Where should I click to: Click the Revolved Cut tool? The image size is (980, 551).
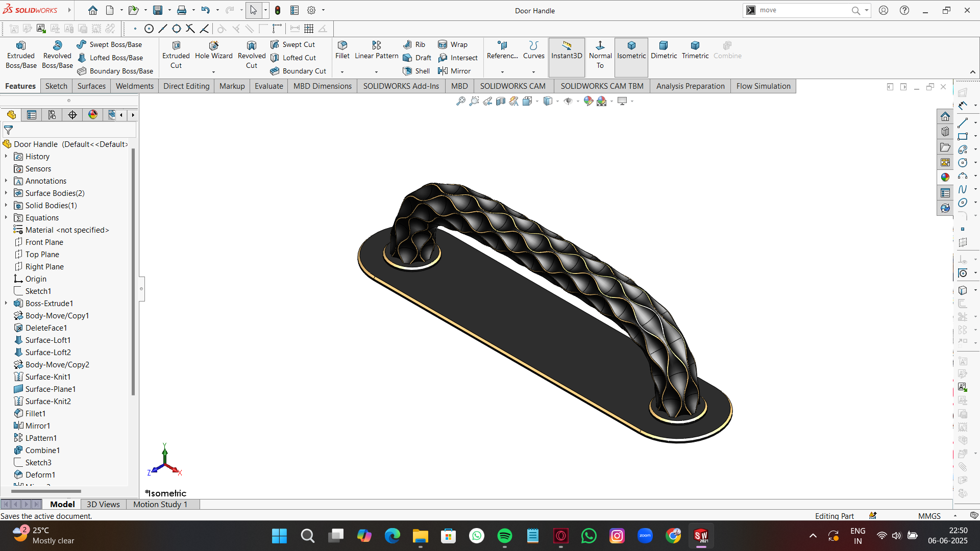(252, 55)
